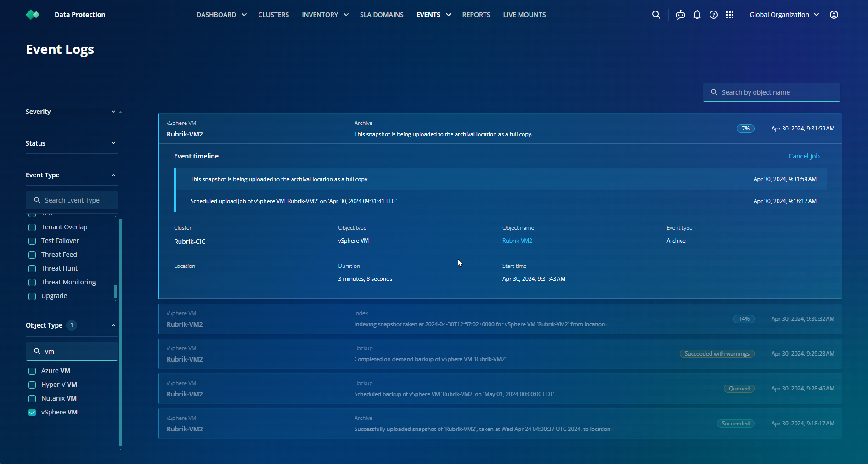Image resolution: width=868 pixels, height=464 pixels.
Task: Open the Index event row for Rubrik-VM2
Action: tap(500, 319)
